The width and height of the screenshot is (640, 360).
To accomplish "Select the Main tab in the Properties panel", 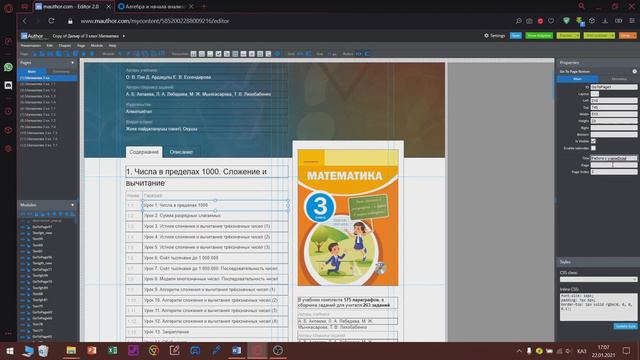I will (577, 79).
